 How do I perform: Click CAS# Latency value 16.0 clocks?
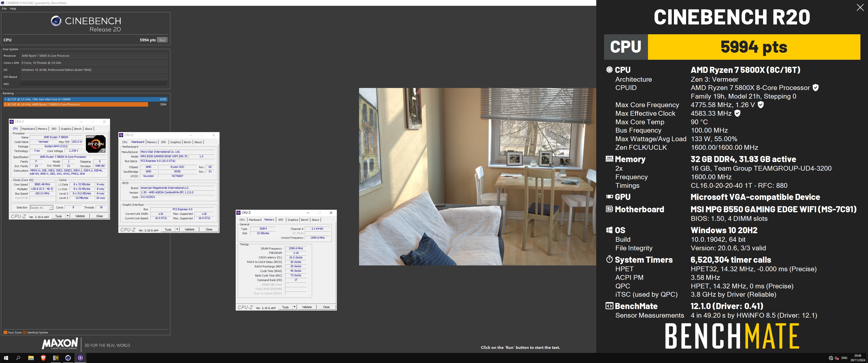pos(296,258)
